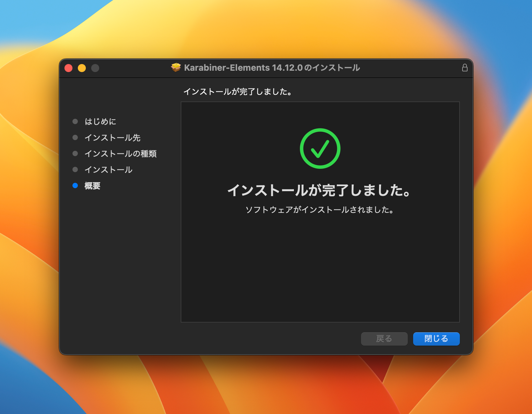Screen dimensions: 532x414
Task: Click the gray bullet beside インストールの種類
Action: pos(75,153)
